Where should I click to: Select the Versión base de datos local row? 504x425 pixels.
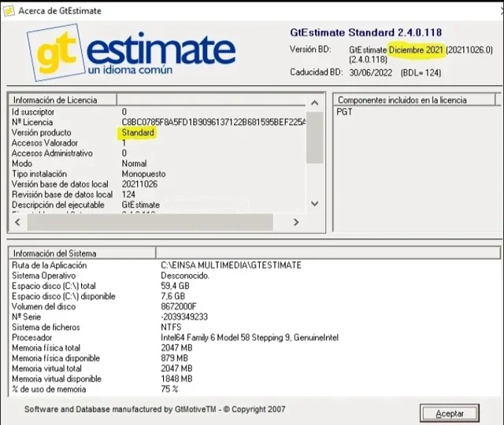tap(157, 184)
